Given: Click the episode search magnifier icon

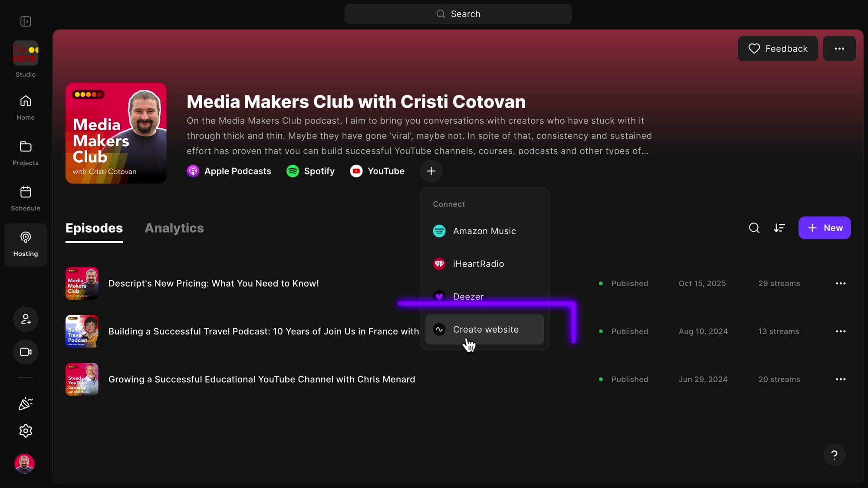Looking at the screenshot, I should click(754, 228).
